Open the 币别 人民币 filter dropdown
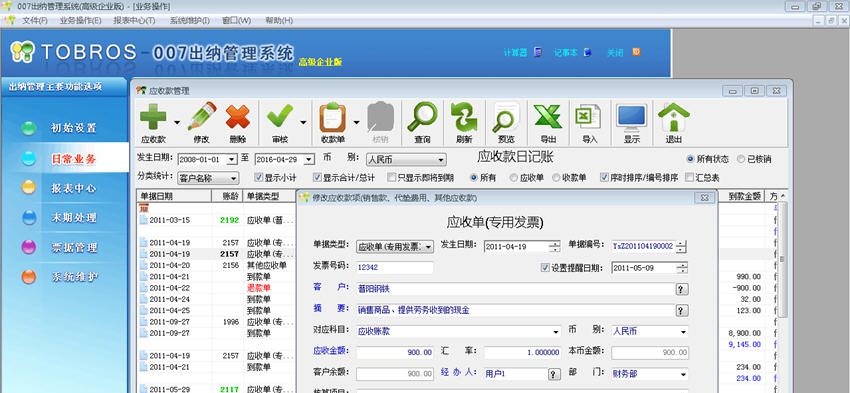The width and height of the screenshot is (850, 393). coord(441,160)
